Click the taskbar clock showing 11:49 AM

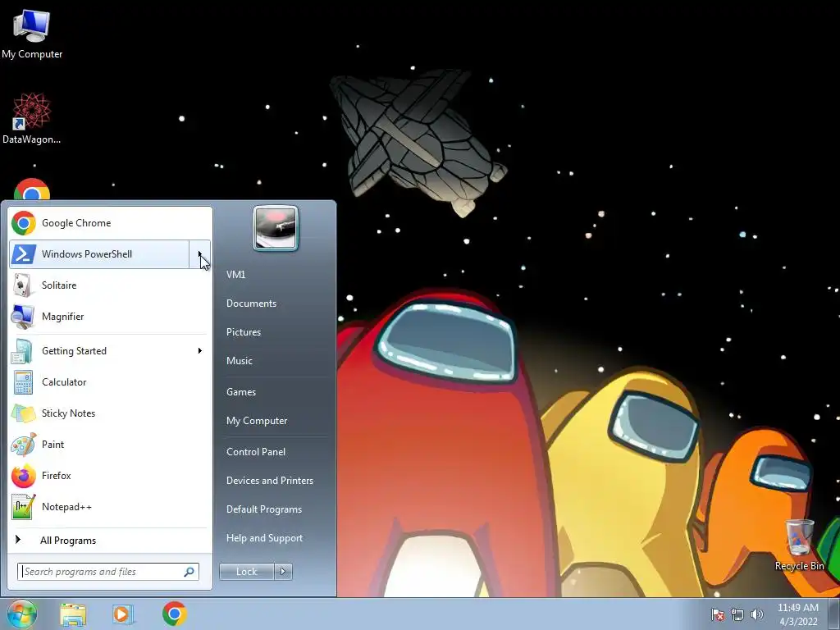pos(797,614)
